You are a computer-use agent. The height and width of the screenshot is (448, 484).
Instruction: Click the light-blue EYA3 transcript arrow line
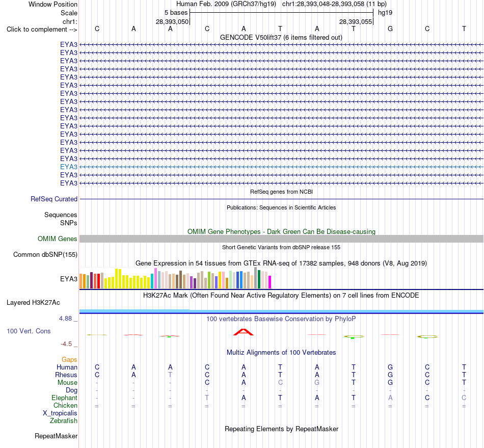click(x=281, y=167)
